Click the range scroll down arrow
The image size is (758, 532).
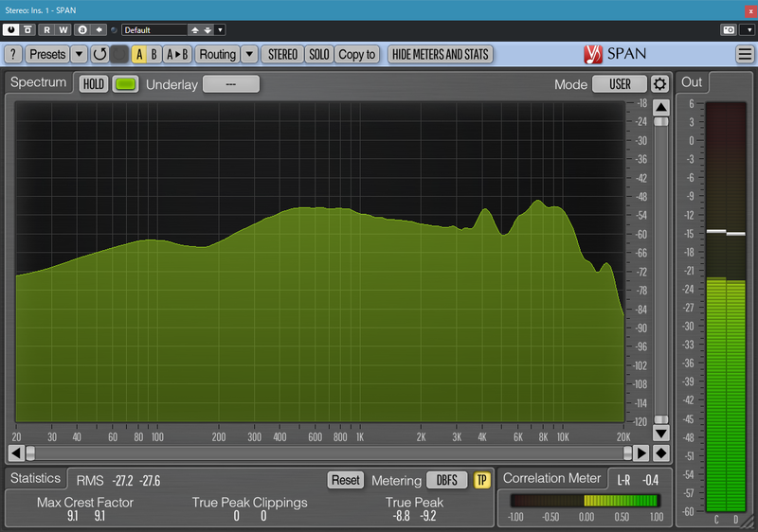click(x=660, y=433)
